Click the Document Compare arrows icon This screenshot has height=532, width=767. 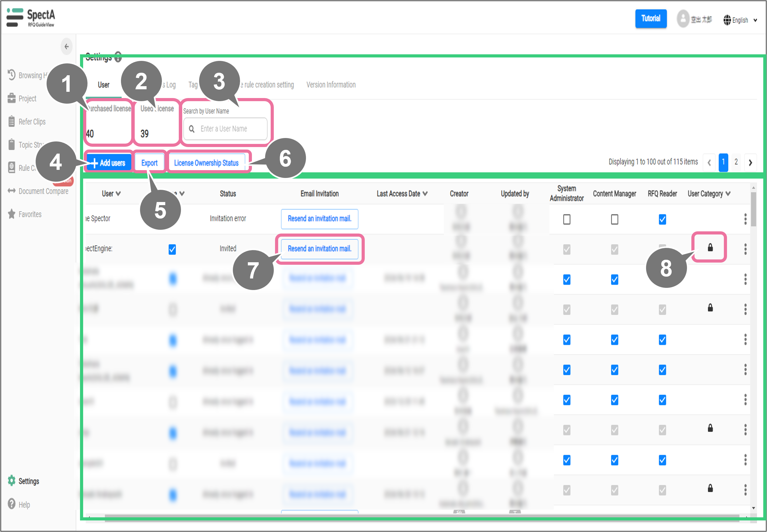point(12,191)
